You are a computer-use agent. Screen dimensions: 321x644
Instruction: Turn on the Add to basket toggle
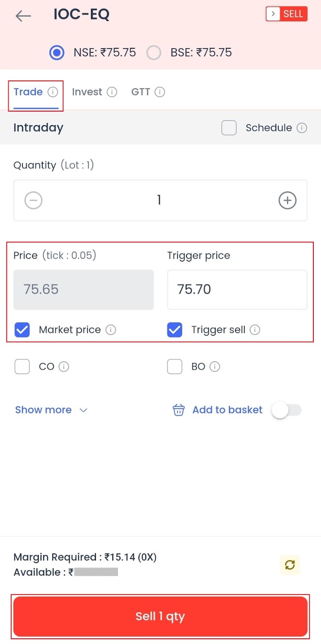(x=286, y=410)
